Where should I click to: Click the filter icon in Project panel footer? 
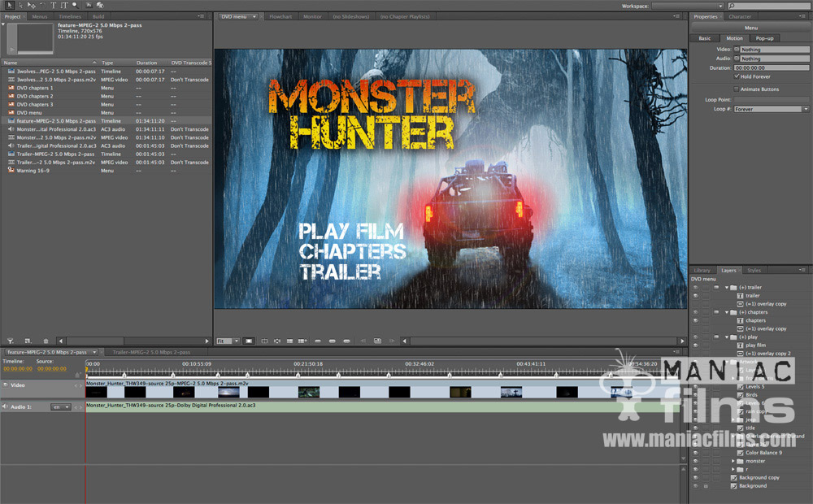tap(11, 341)
